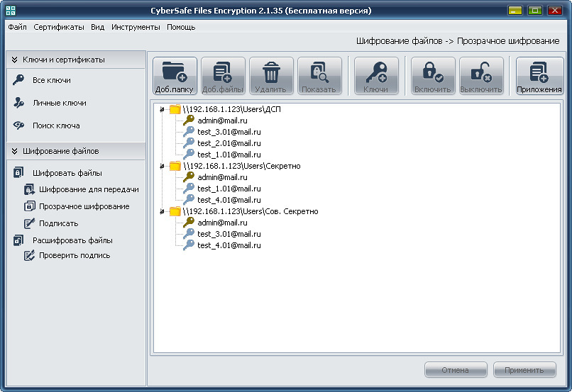Open the Вид menu

(x=97, y=27)
